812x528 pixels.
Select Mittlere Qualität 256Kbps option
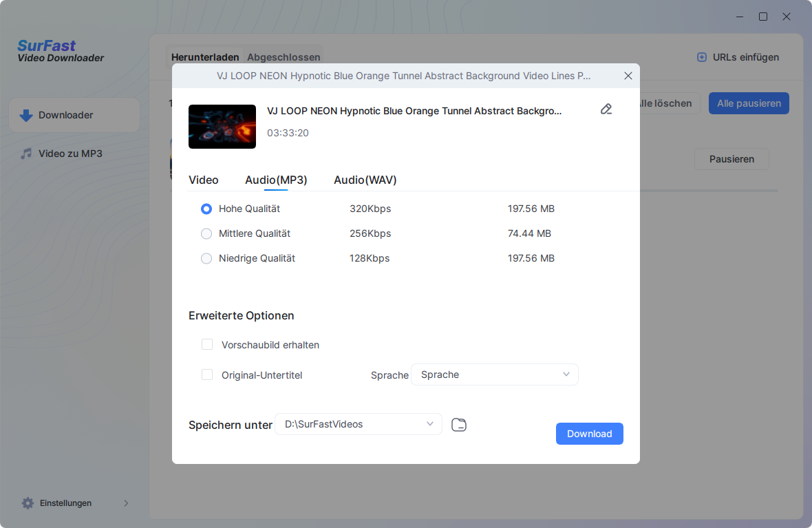(x=206, y=233)
